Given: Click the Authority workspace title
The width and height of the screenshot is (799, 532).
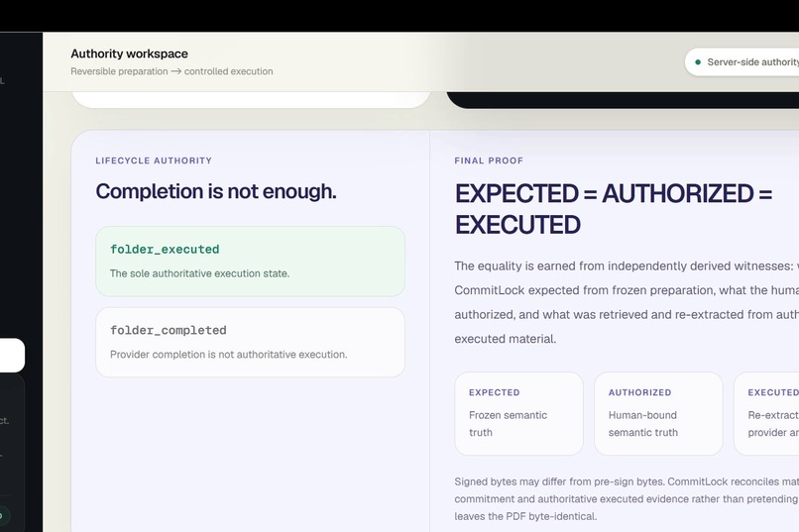Looking at the screenshot, I should 130,53.
